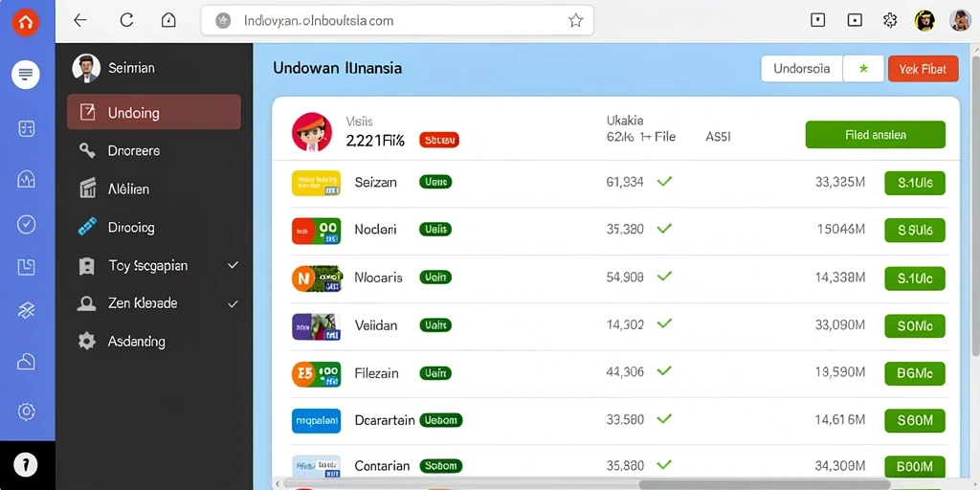This screenshot has height=490, width=980.
Task: Click the green Filed ansilen button
Action: click(875, 135)
